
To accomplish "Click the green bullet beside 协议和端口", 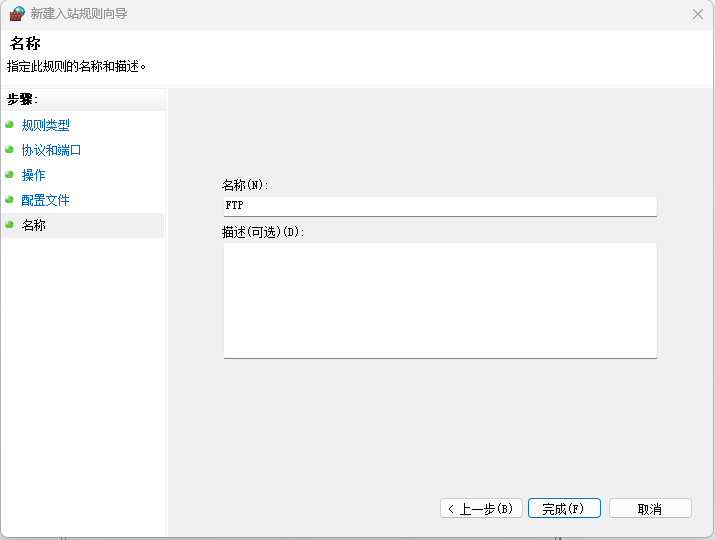I will [x=9, y=150].
